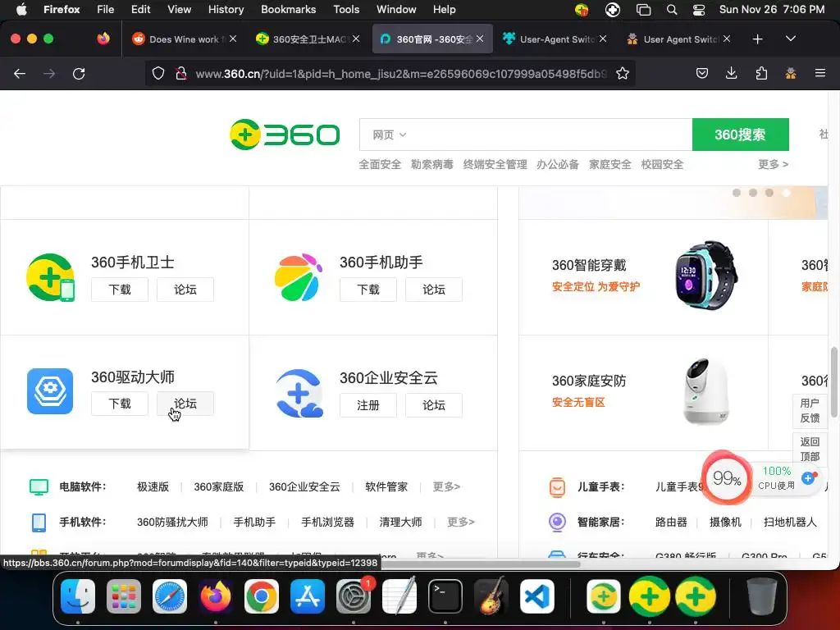
Task: Open the 360手机卫士 app icon
Action: click(x=50, y=277)
